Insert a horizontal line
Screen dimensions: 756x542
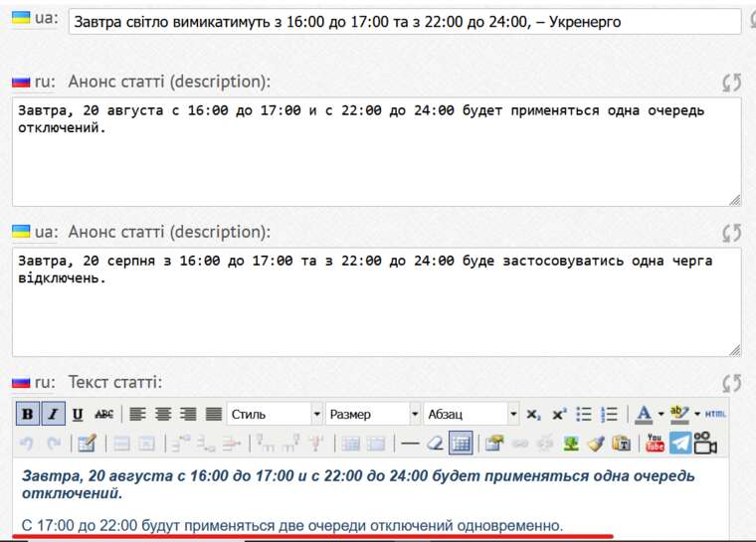(409, 443)
